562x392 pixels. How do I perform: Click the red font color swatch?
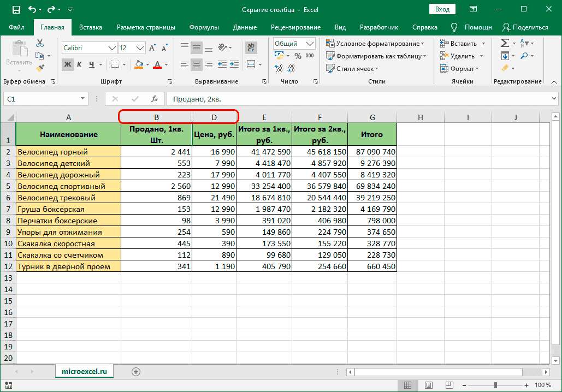[x=157, y=64]
